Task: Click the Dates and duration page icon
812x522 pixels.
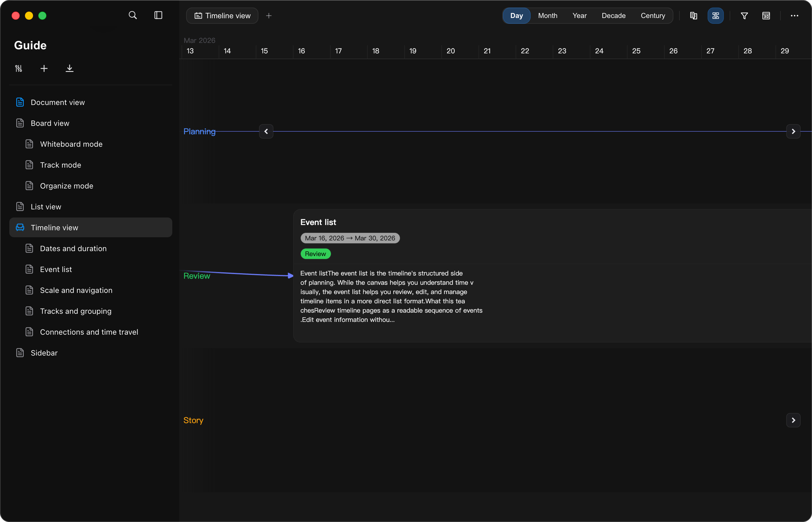Action: 30,249
